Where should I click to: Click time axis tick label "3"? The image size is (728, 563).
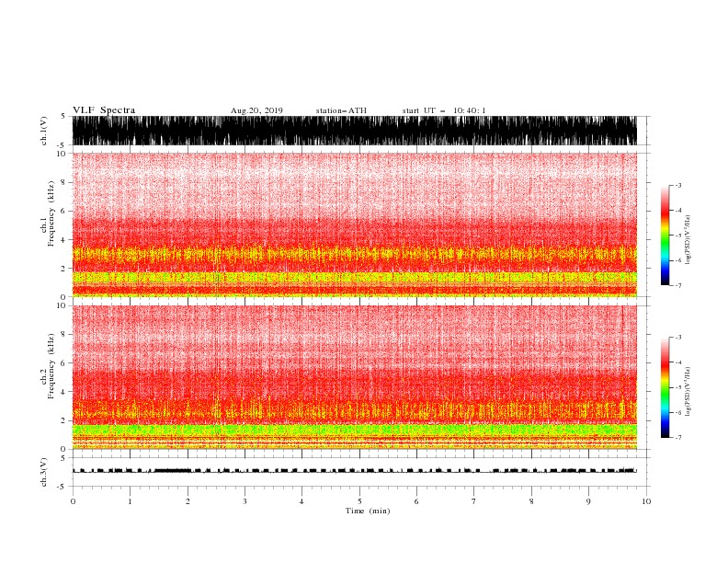(x=245, y=501)
